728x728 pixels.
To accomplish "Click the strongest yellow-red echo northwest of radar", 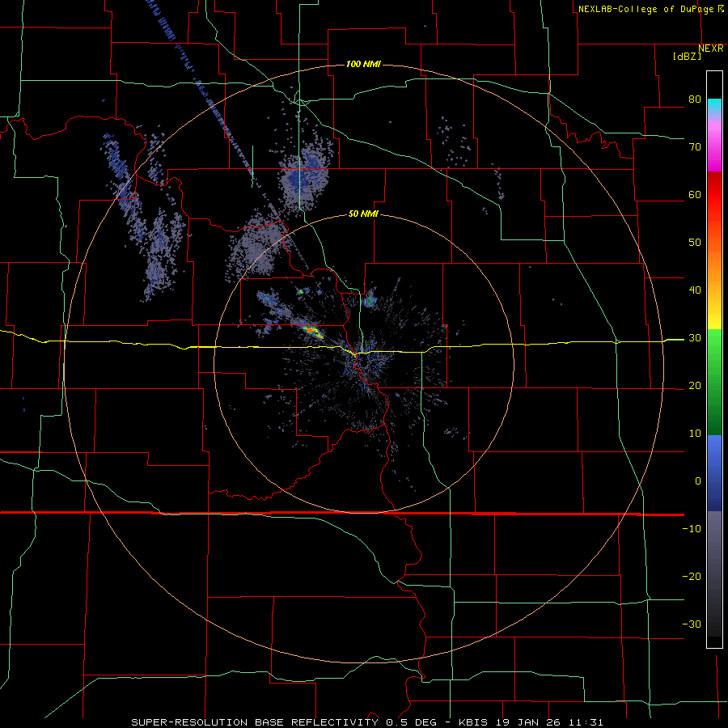I will [313, 332].
